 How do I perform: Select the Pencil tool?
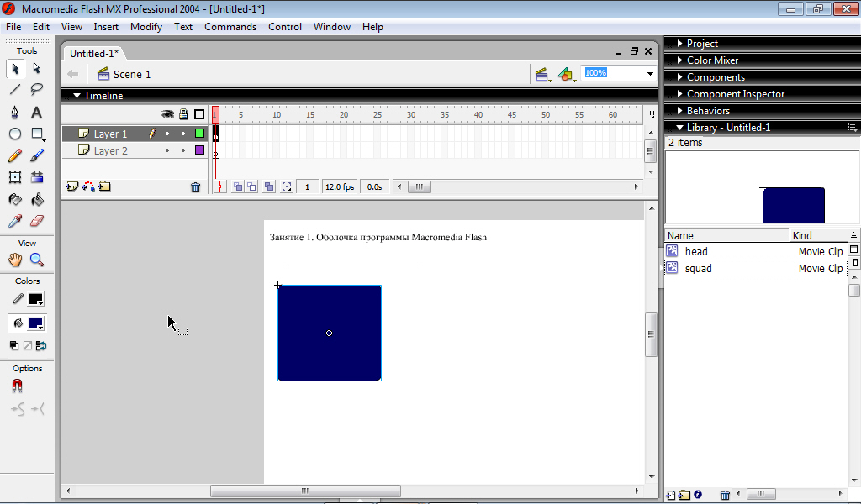(x=15, y=155)
